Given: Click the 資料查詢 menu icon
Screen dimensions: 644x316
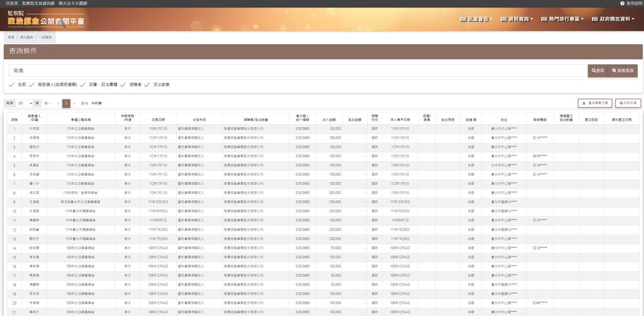Looking at the screenshot, I should [x=504, y=19].
